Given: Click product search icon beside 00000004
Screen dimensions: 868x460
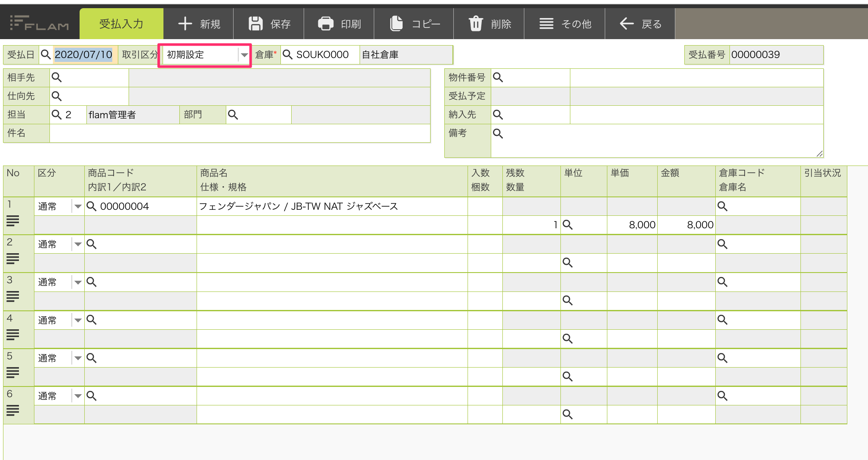Looking at the screenshot, I should coord(91,206).
